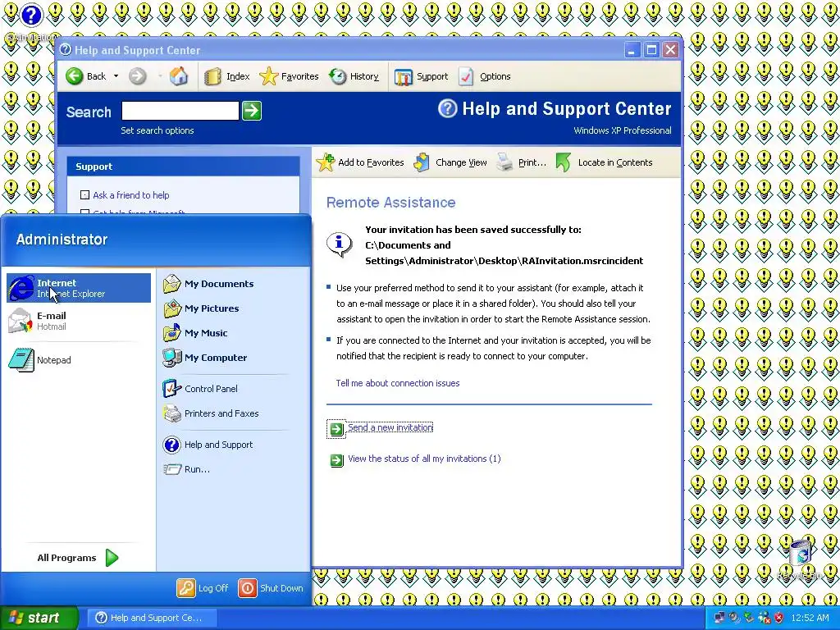This screenshot has width=840, height=630.
Task: Click the Support panel header
Action: 183,166
